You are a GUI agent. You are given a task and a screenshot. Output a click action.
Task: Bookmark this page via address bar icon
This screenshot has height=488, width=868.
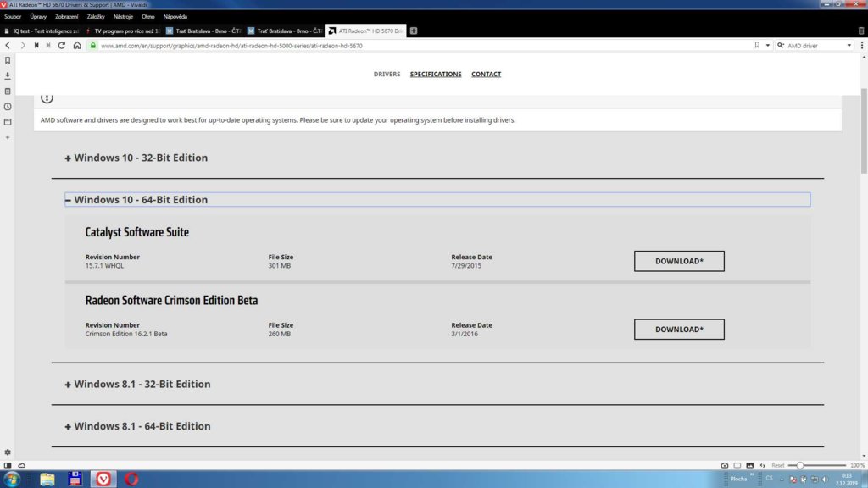pyautogui.click(x=757, y=46)
